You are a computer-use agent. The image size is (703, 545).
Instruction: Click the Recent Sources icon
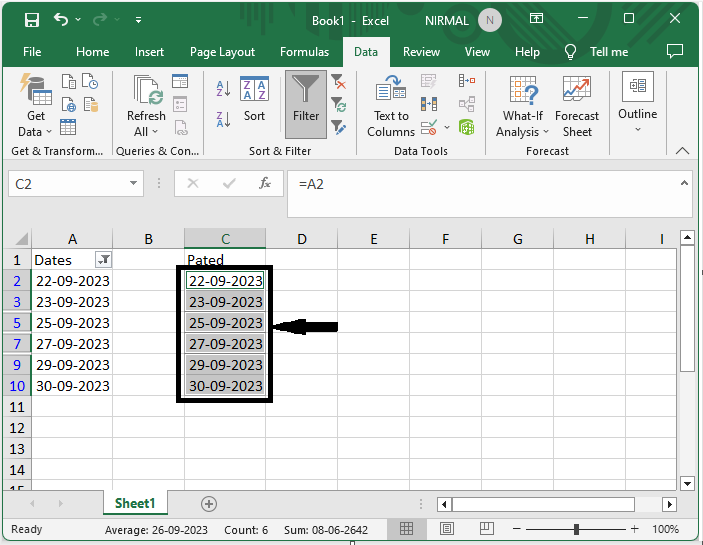[91, 82]
